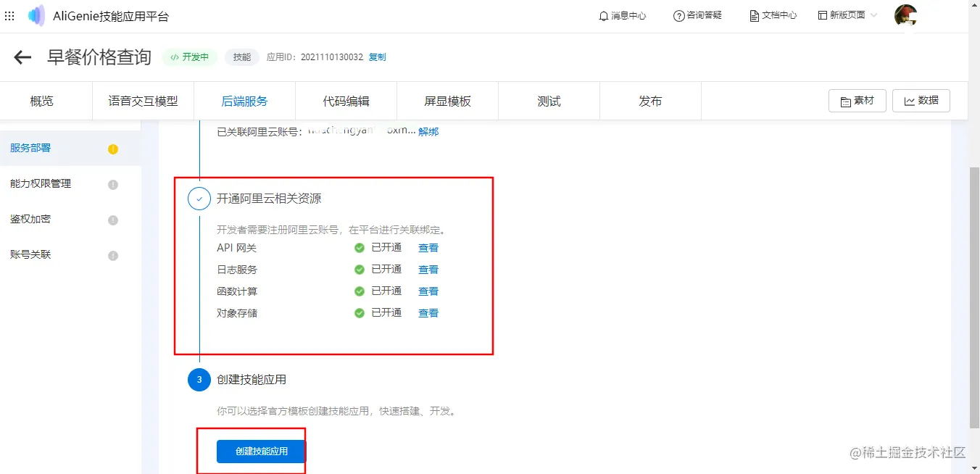This screenshot has width=980, height=474.
Task: Switch to the 测试 tab
Action: [549, 101]
